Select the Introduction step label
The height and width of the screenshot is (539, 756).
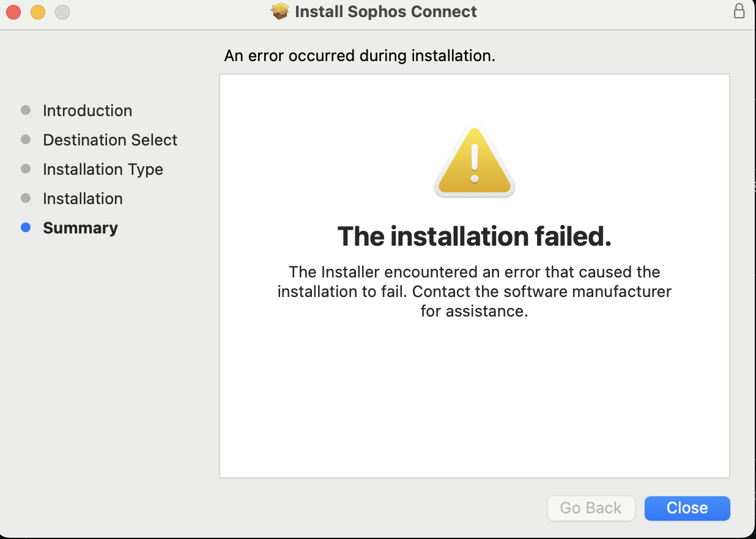[87, 111]
